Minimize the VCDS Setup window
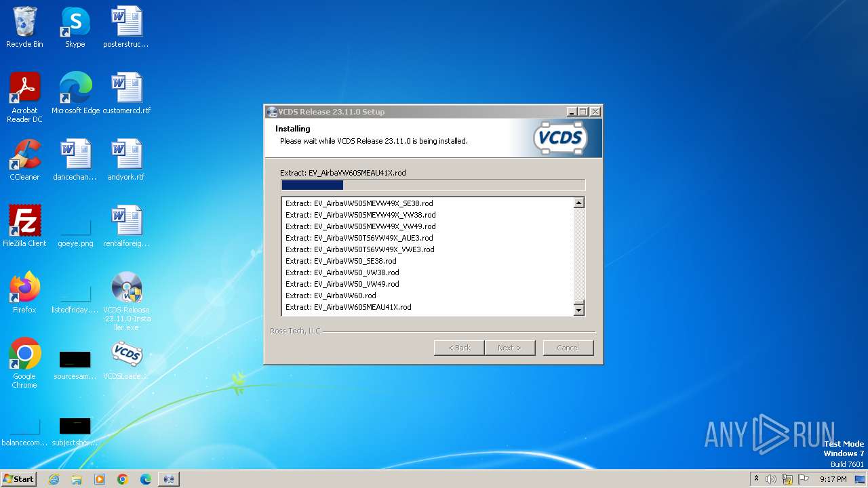This screenshot has height=488, width=868. (x=571, y=112)
